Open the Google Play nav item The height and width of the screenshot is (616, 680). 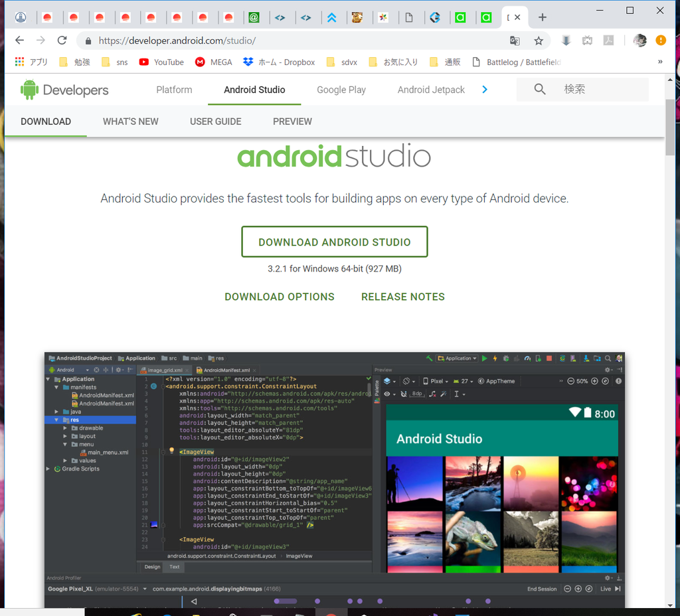point(341,90)
